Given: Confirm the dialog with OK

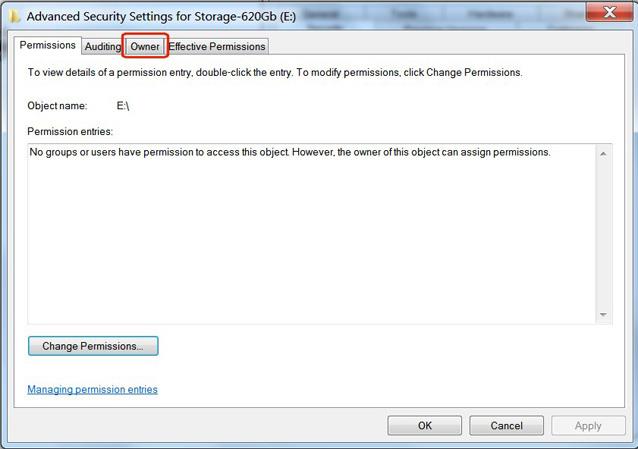Looking at the screenshot, I should pyautogui.click(x=424, y=425).
